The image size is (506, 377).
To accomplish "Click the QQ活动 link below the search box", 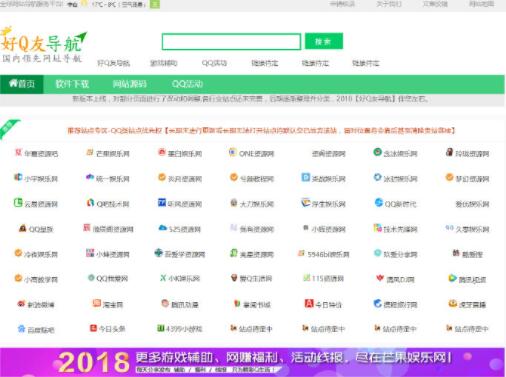I will click(x=214, y=63).
